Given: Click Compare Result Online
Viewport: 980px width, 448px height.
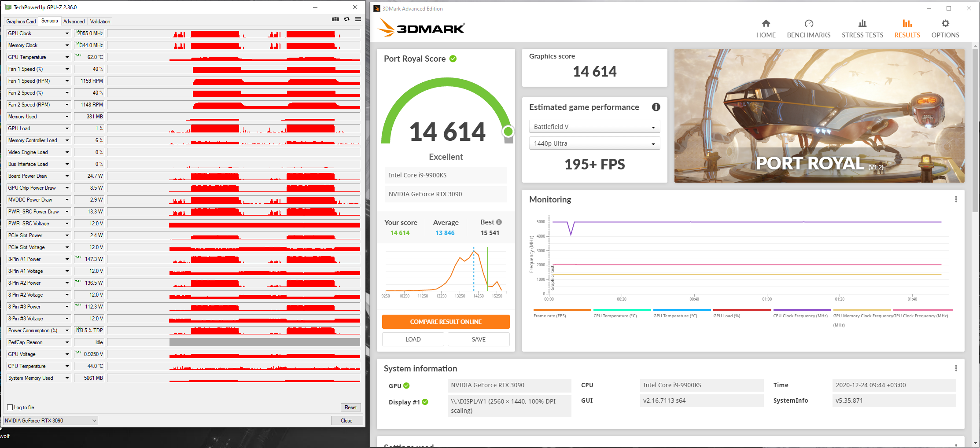Looking at the screenshot, I should tap(446, 322).
